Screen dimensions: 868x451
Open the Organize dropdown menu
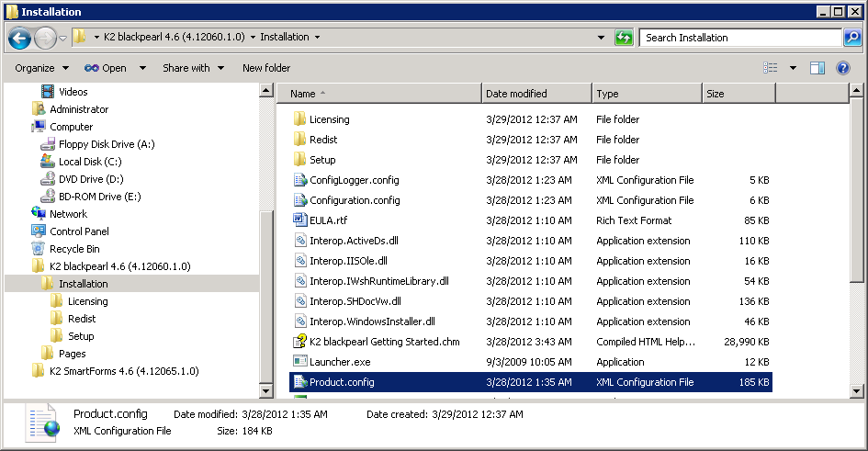click(41, 68)
